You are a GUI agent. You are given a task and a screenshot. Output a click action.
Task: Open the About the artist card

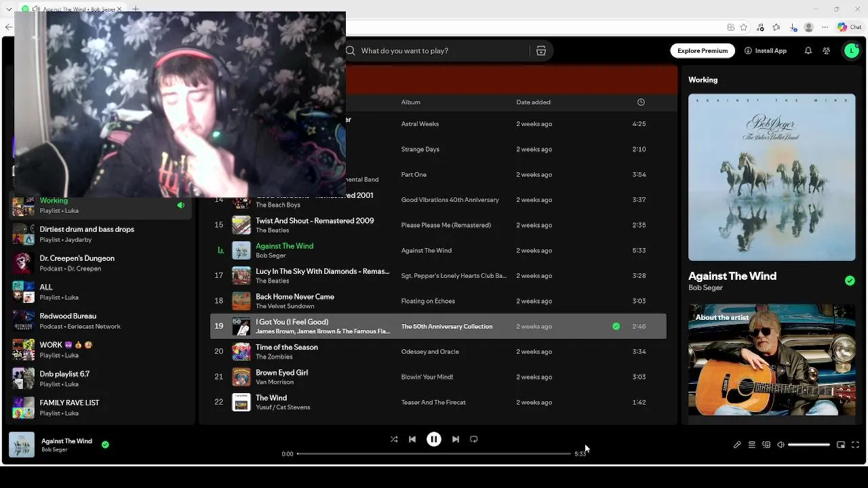pyautogui.click(x=772, y=360)
